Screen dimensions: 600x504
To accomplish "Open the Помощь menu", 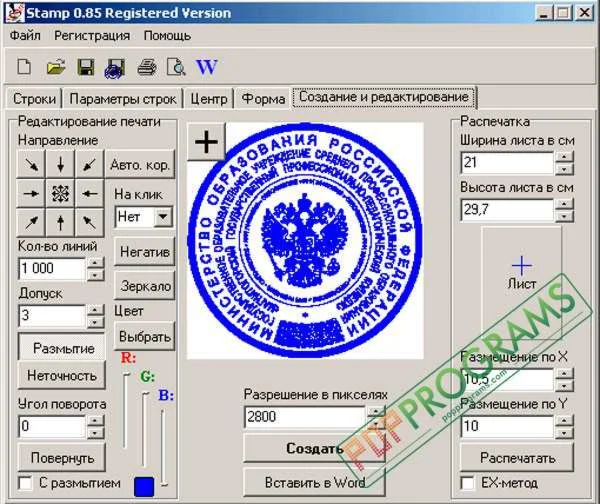I will tap(167, 36).
